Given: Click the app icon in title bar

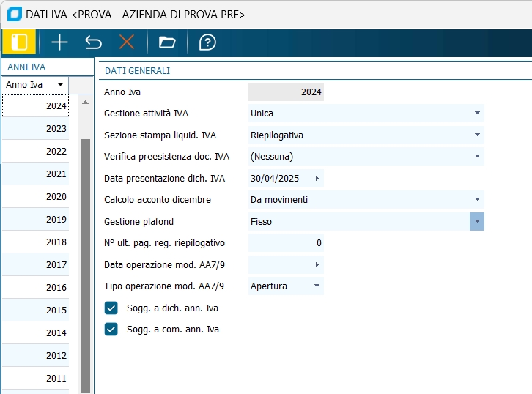Looking at the screenshot, I should pos(14,14).
